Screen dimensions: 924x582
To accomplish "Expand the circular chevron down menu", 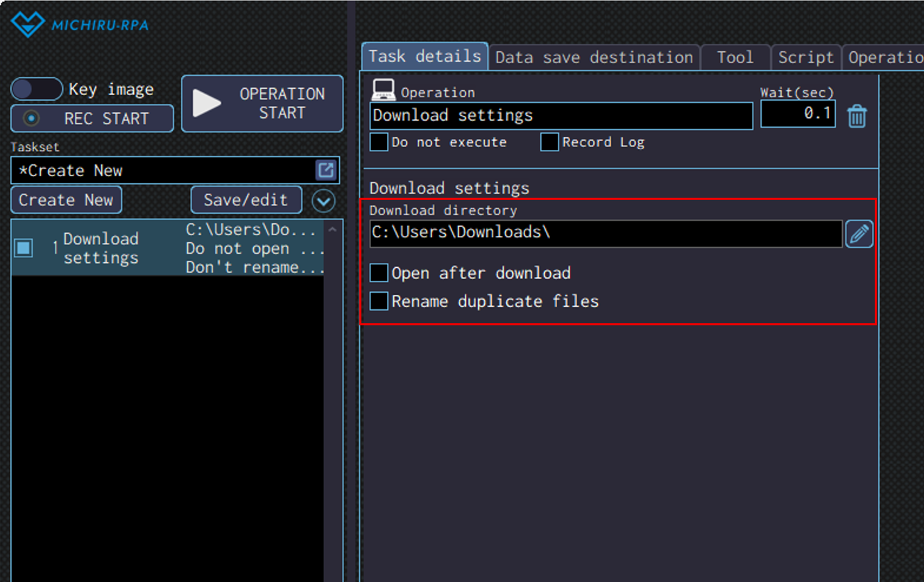I will pos(323,201).
